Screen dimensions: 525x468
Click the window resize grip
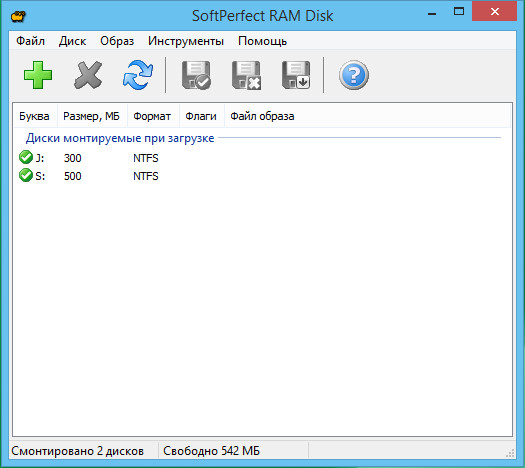click(x=510, y=453)
